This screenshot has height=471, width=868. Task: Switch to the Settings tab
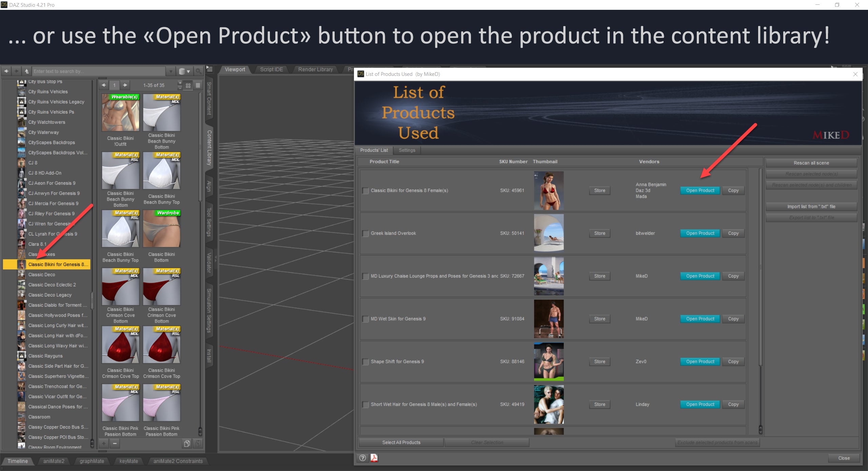click(407, 150)
